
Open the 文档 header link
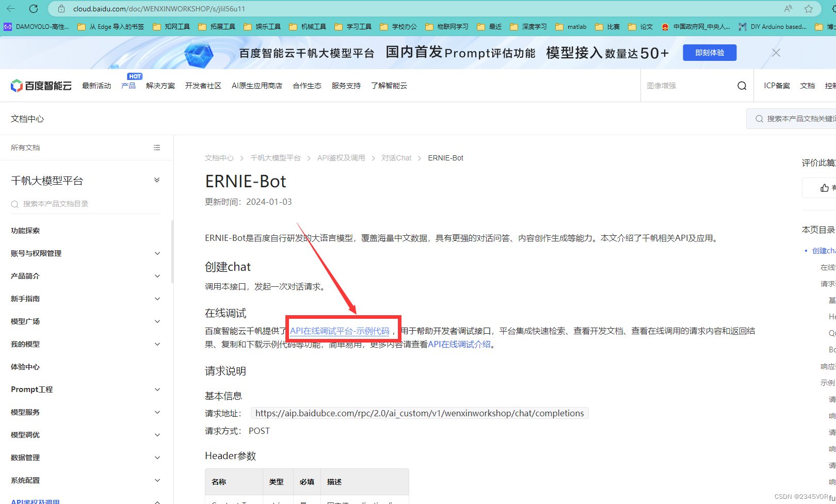[x=808, y=86]
